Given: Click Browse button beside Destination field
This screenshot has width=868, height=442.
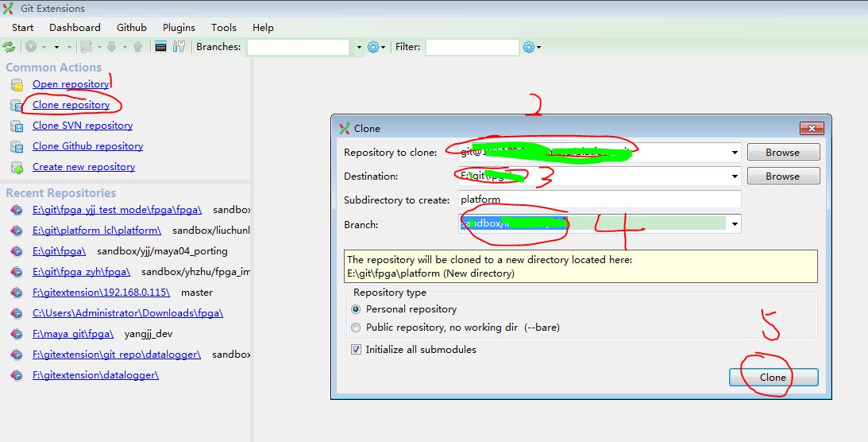Looking at the screenshot, I should click(782, 176).
